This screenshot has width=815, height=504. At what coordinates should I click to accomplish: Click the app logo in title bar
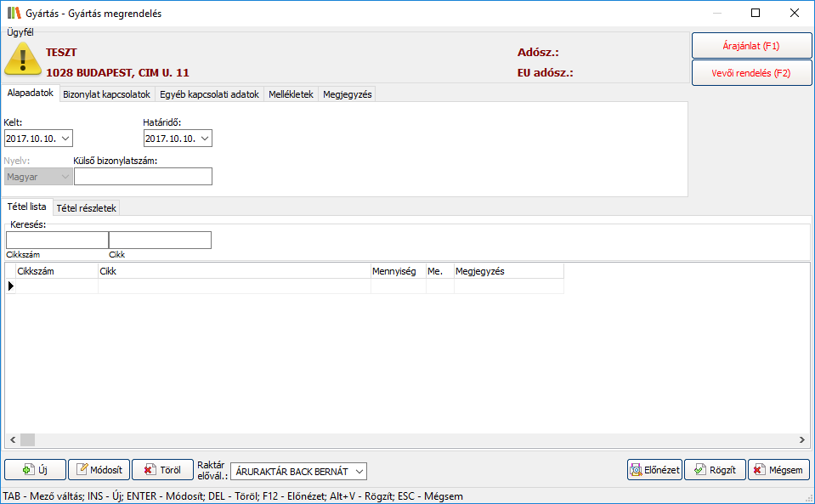click(14, 14)
